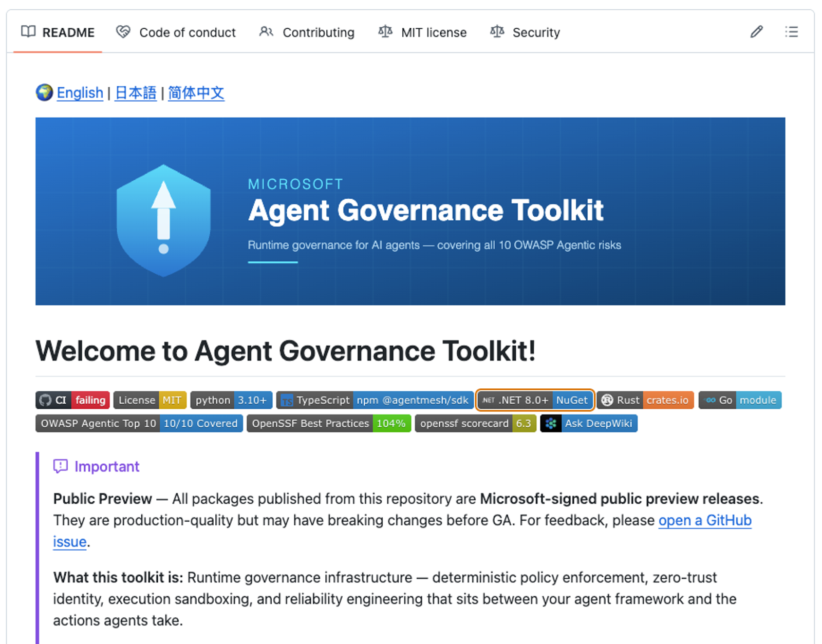Open the MIT license tab
Image resolution: width=822 pixels, height=644 pixels.
click(422, 32)
